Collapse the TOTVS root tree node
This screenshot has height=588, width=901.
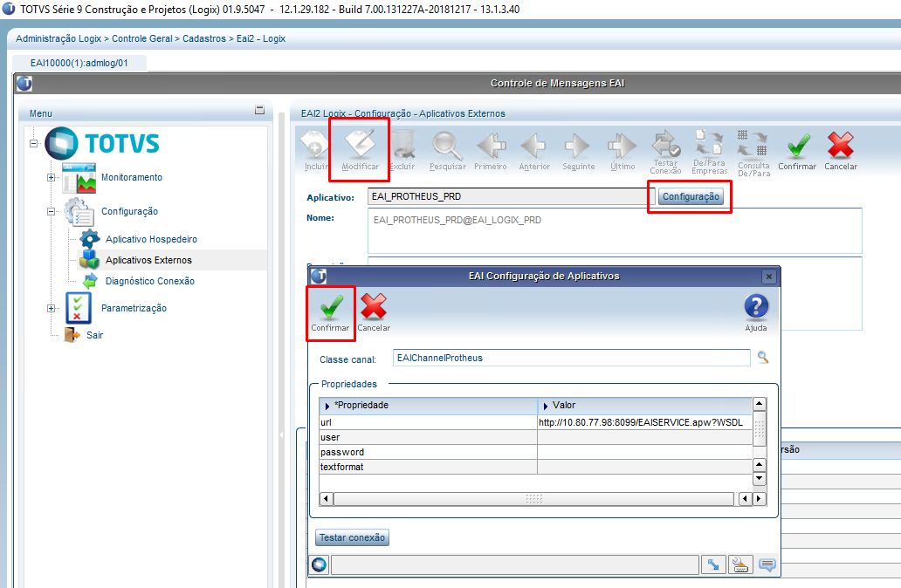click(x=34, y=144)
